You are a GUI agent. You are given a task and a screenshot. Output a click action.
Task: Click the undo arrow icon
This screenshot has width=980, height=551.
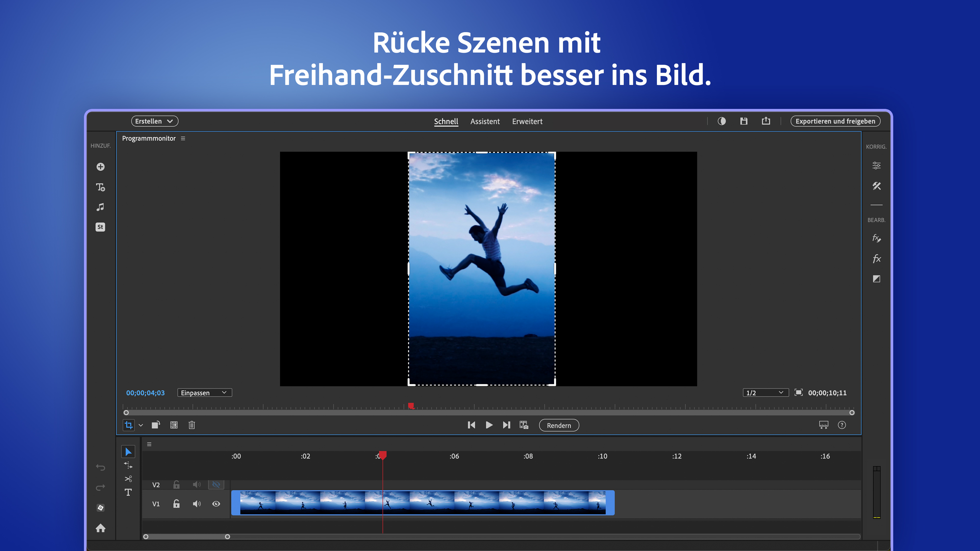point(101,467)
